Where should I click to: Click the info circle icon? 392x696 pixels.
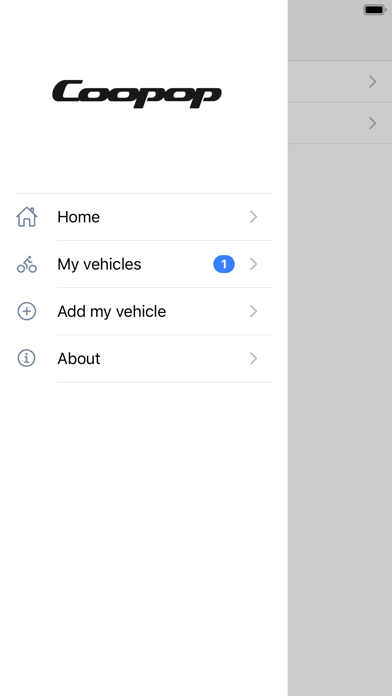pyautogui.click(x=27, y=358)
